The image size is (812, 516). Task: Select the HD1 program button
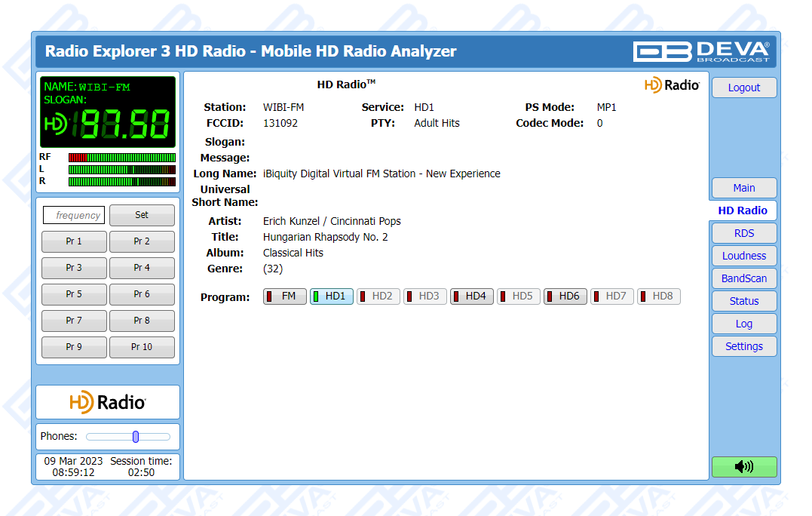point(332,296)
